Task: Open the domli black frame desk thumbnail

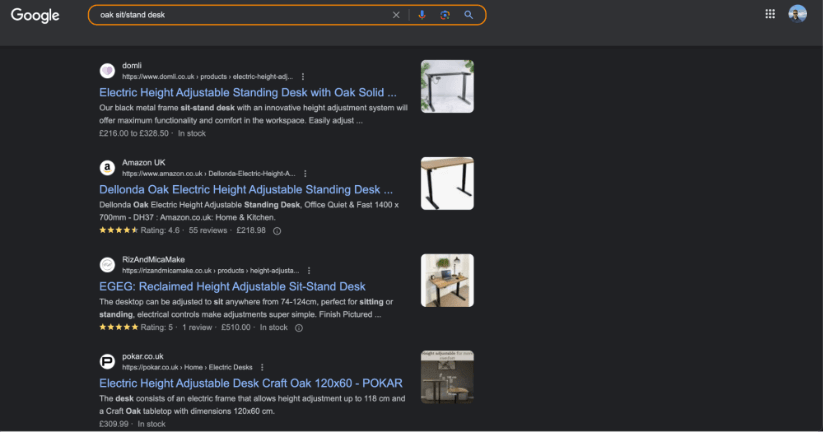Action: (447, 87)
